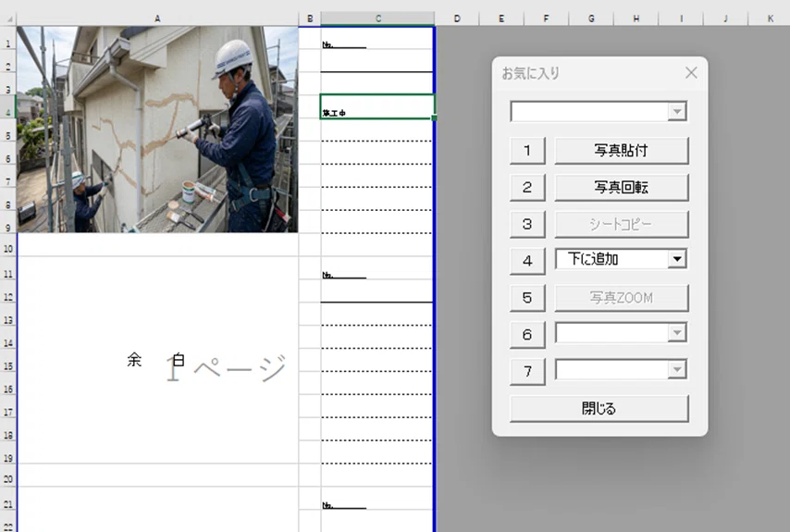Select column B header
The image size is (790, 532).
tap(309, 19)
